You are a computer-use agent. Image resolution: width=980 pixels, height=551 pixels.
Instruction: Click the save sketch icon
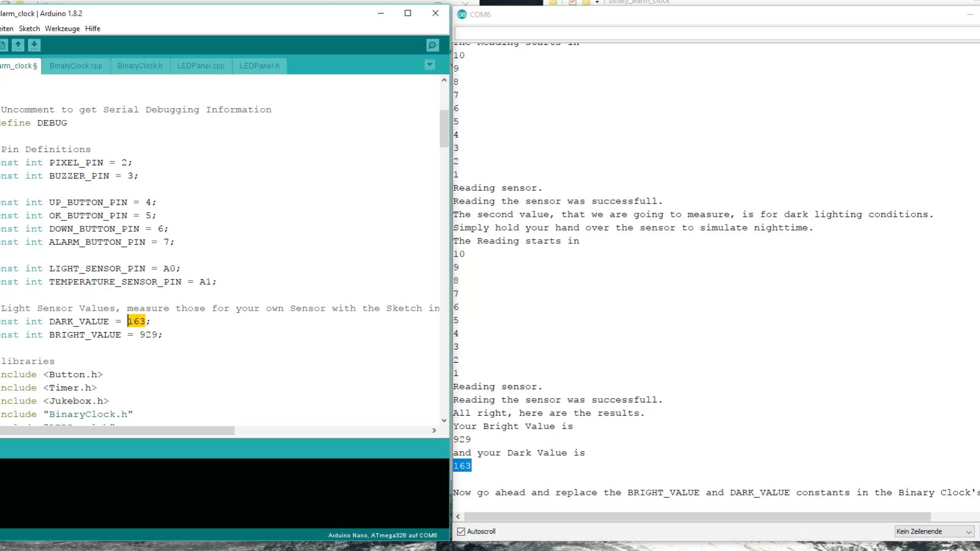click(x=34, y=45)
